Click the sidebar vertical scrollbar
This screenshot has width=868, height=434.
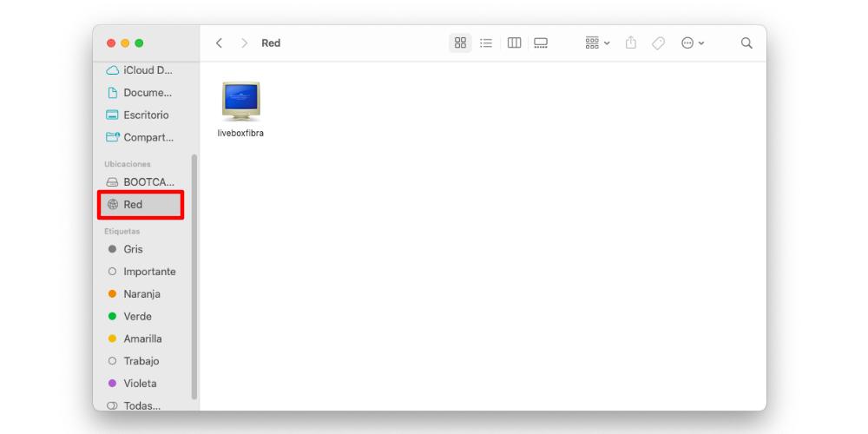click(194, 277)
